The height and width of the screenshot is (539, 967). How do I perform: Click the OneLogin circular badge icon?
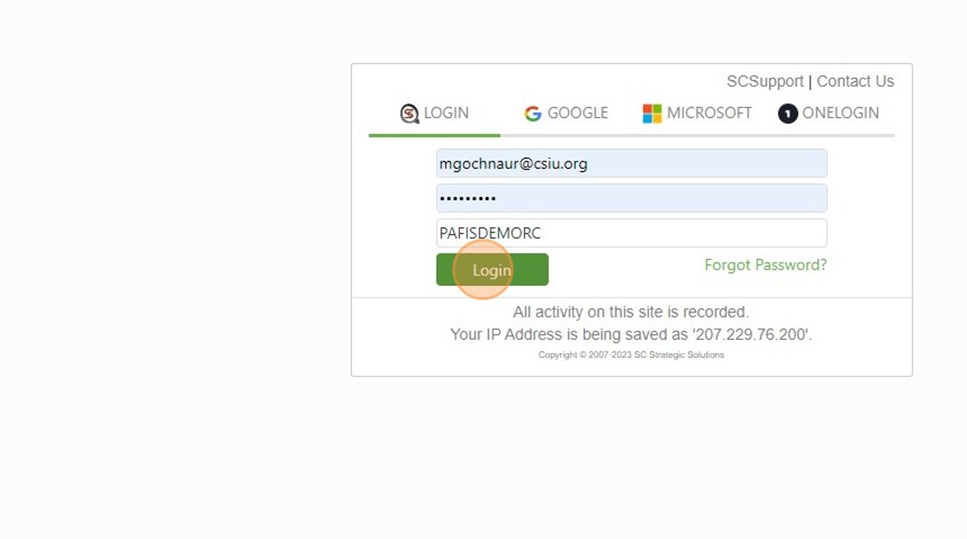tap(788, 113)
